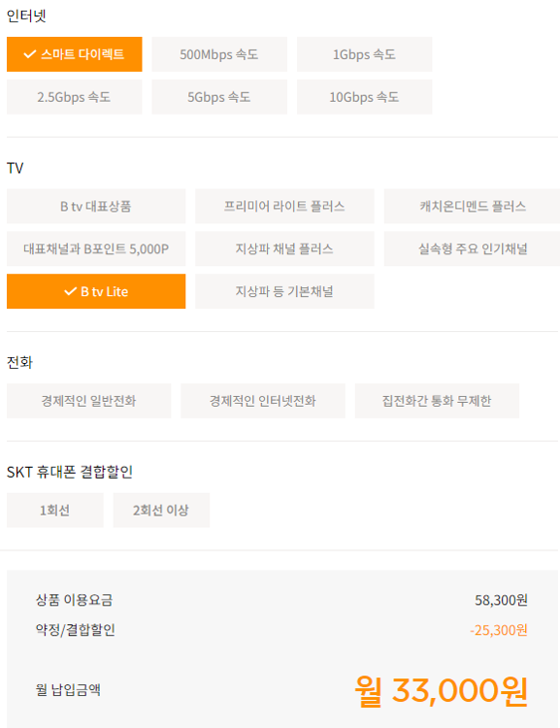Viewport: 560px width, 728px height.
Task: Select 지상파 등 기본채널 TV plan
Action: [284, 291]
